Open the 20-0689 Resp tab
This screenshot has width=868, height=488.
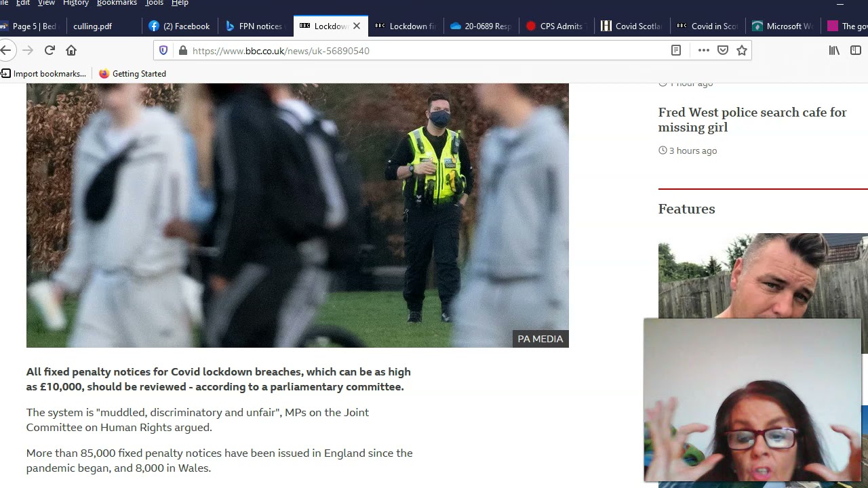point(481,26)
